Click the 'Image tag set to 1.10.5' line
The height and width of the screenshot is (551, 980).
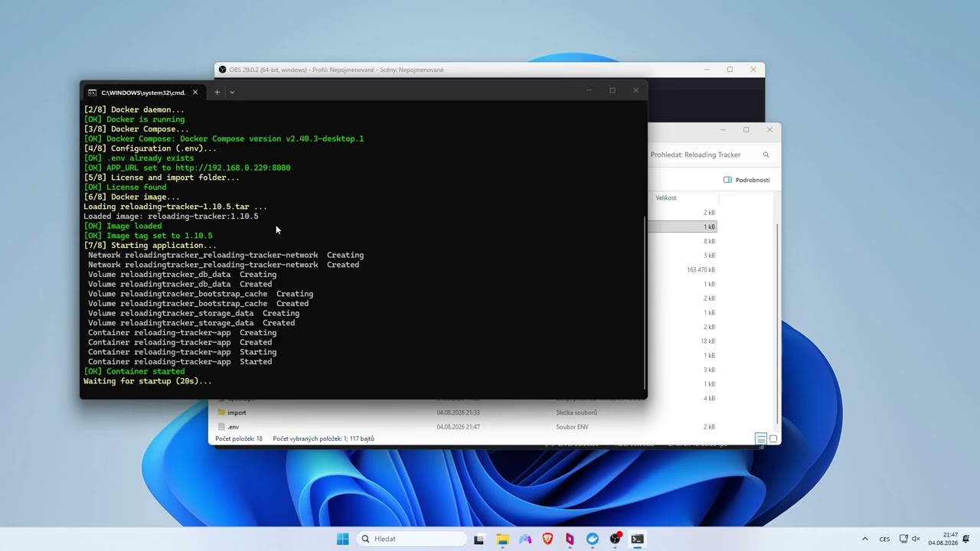148,236
